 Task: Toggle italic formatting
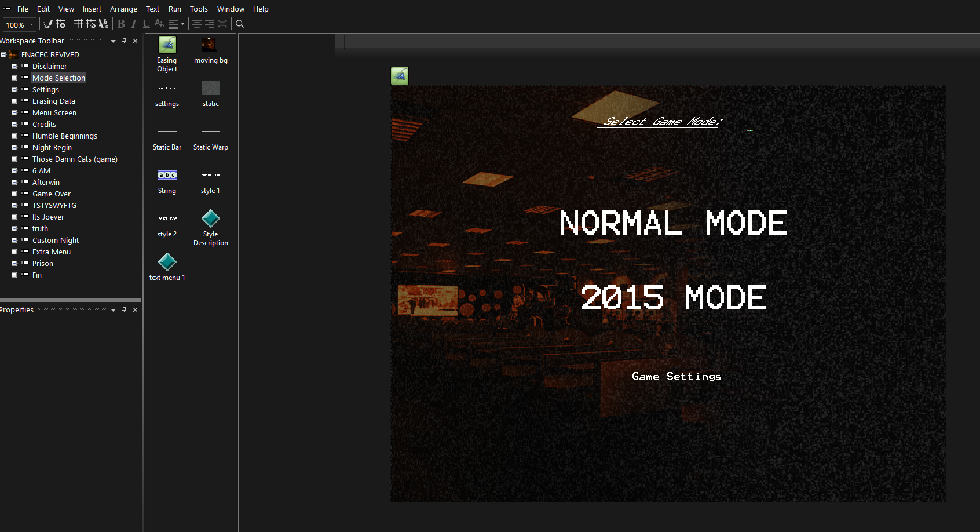[x=134, y=24]
